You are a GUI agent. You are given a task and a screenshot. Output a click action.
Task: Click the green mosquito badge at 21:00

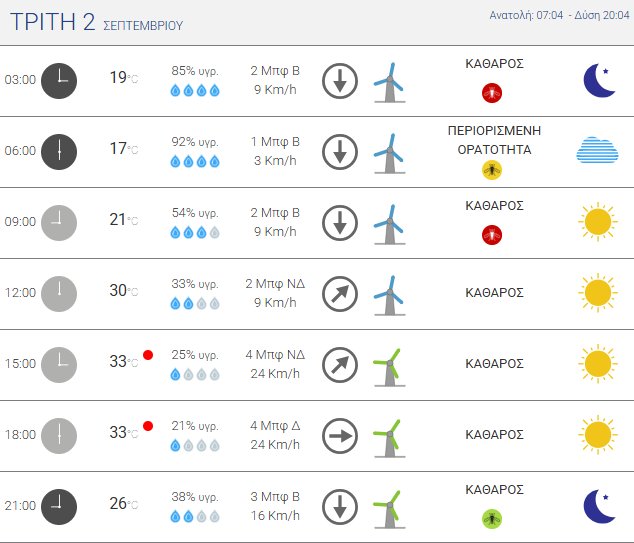(491, 518)
